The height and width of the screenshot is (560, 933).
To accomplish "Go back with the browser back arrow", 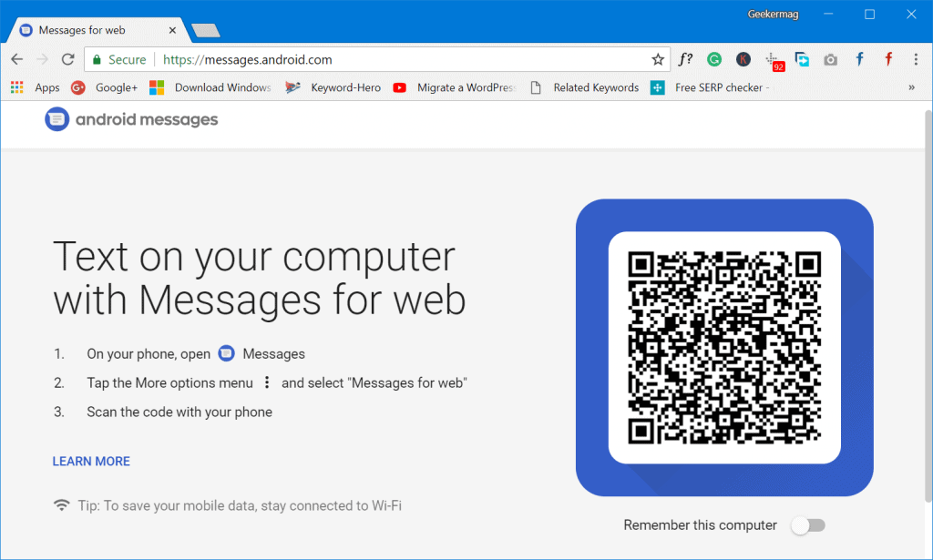I will 16,59.
